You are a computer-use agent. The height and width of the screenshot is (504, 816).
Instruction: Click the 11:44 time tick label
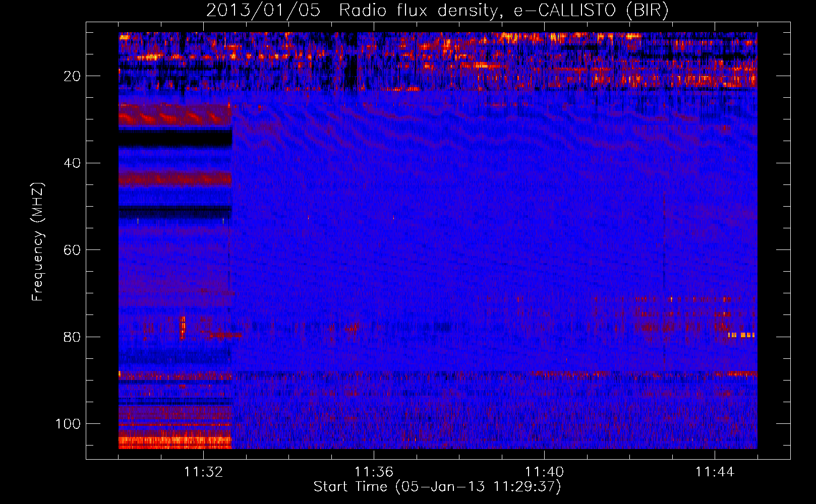715,472
